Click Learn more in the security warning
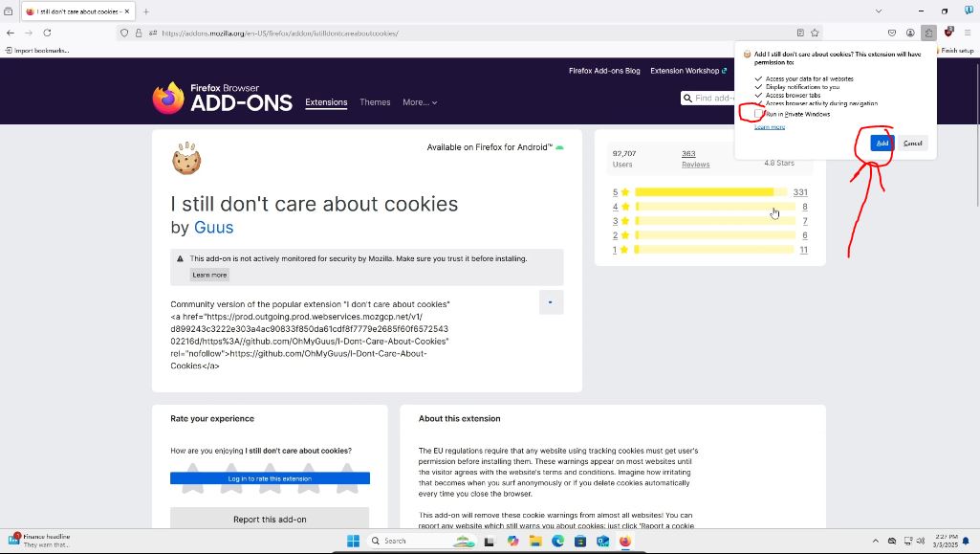The image size is (980, 554). (209, 275)
